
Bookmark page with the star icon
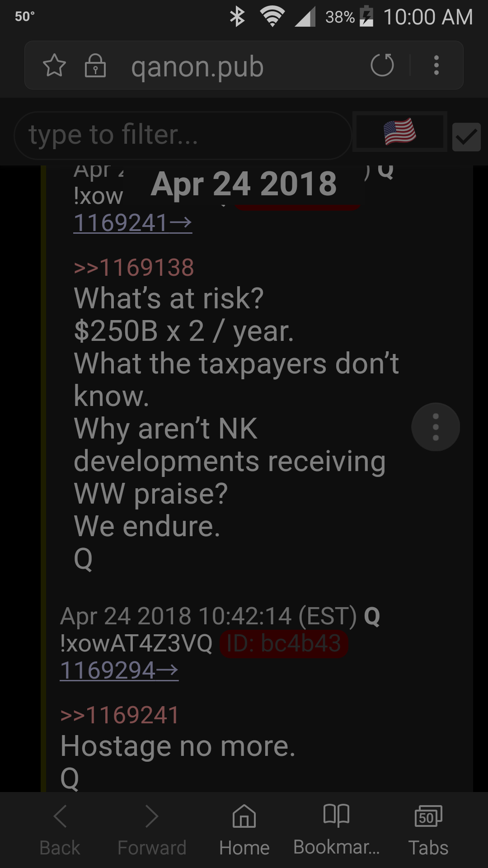coord(54,65)
